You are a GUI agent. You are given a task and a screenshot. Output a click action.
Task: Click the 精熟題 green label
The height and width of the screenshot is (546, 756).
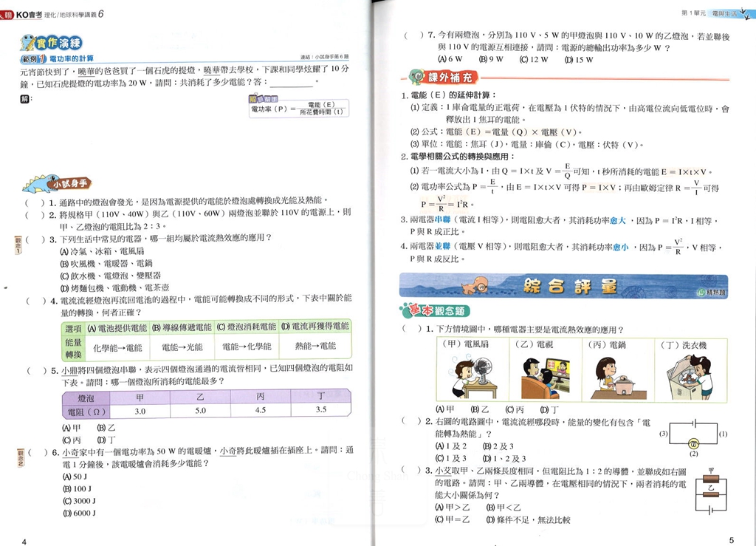(x=712, y=293)
